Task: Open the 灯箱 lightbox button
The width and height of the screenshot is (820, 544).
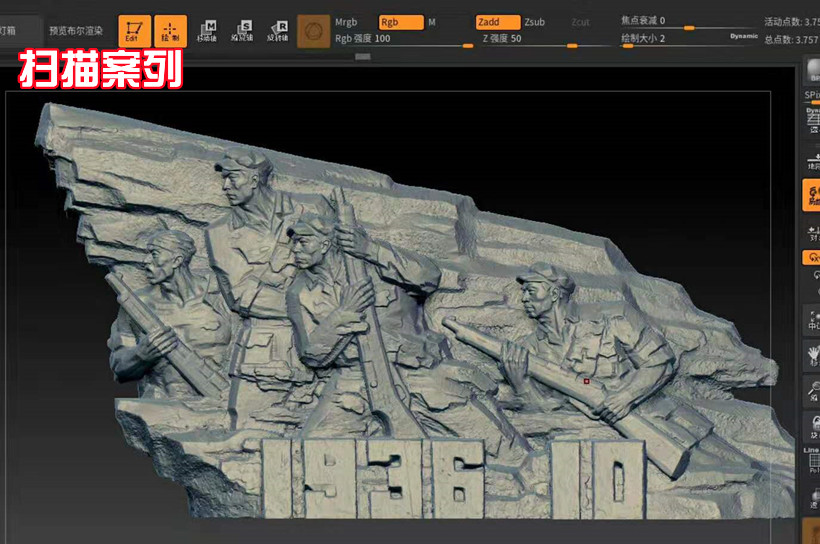Action: (x=12, y=30)
